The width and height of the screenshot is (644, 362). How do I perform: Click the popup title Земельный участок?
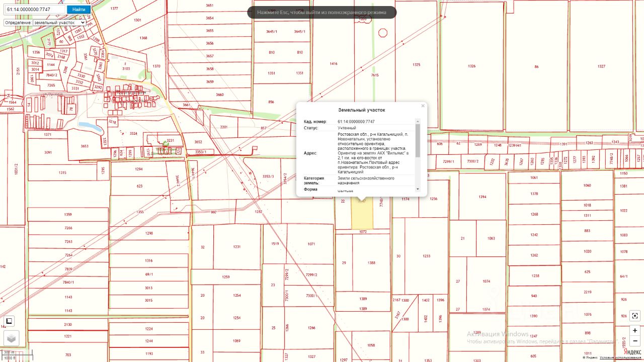pyautogui.click(x=361, y=110)
